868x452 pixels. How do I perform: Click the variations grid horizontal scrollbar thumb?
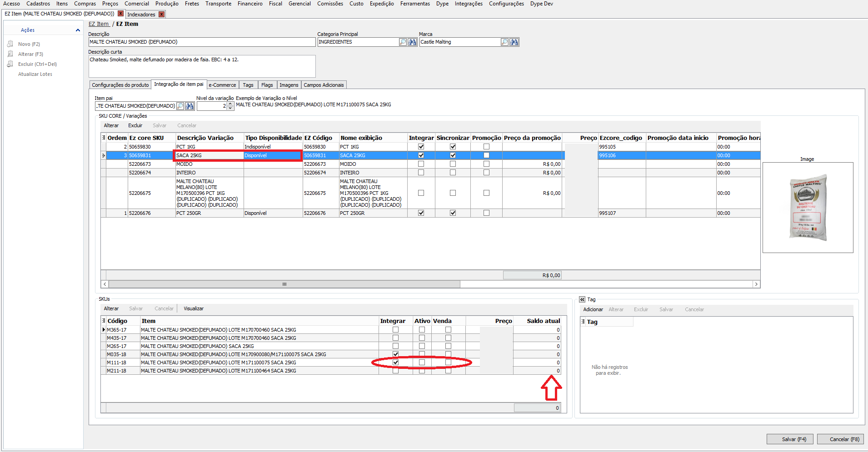(284, 284)
